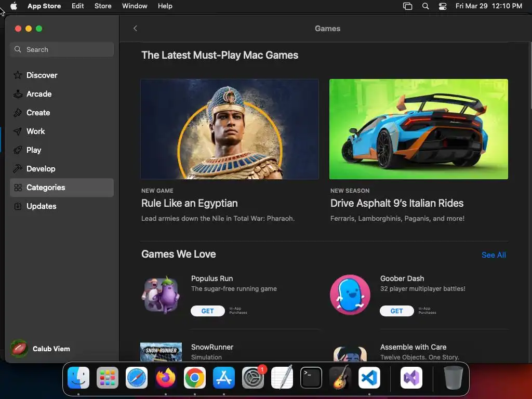Open Spotlight search in menu bar
Image resolution: width=532 pixels, height=399 pixels.
click(x=425, y=6)
